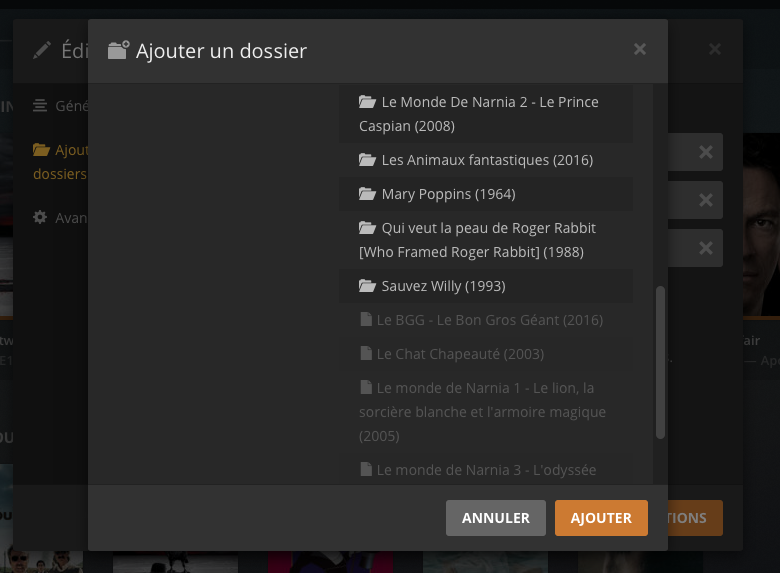
Task: Open folder Le Monde De Narnia 2 - Le Prince Caspian
Action: coord(486,114)
